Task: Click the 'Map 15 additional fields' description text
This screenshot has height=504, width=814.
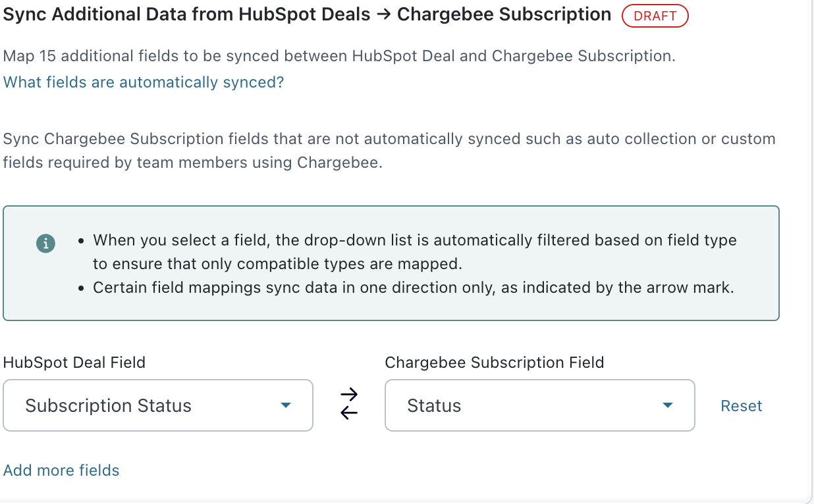Action: tap(339, 56)
